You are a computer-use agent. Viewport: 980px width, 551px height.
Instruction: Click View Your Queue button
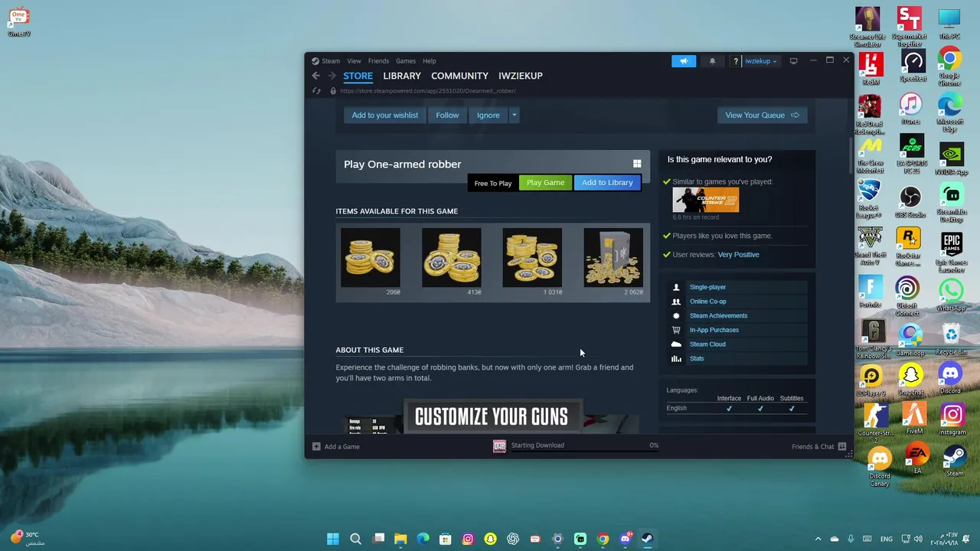[762, 115]
